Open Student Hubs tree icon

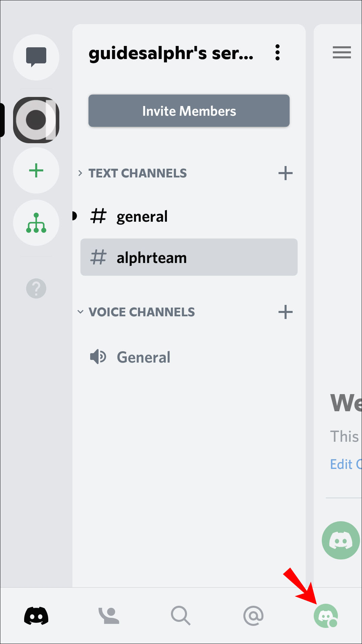pyautogui.click(x=36, y=223)
